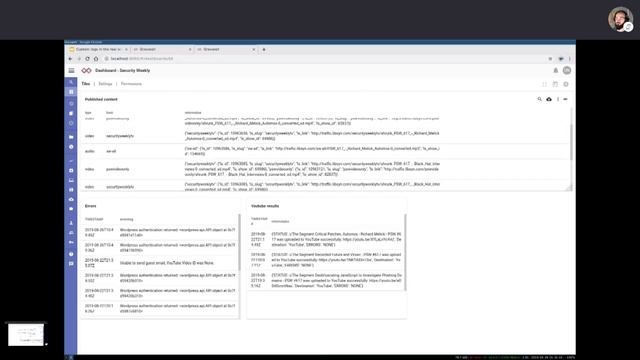Click the cloud icon in the blue sidebar
The image size is (640, 360).
71,199
